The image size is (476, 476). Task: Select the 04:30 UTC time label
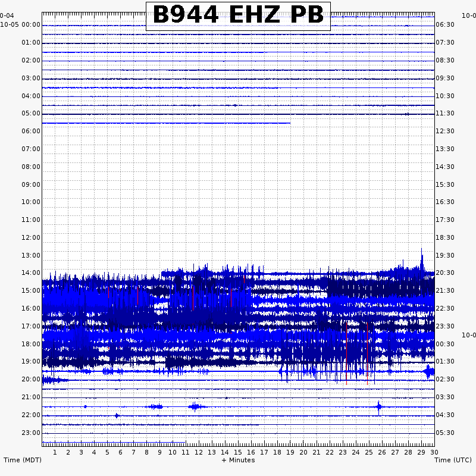click(445, 415)
